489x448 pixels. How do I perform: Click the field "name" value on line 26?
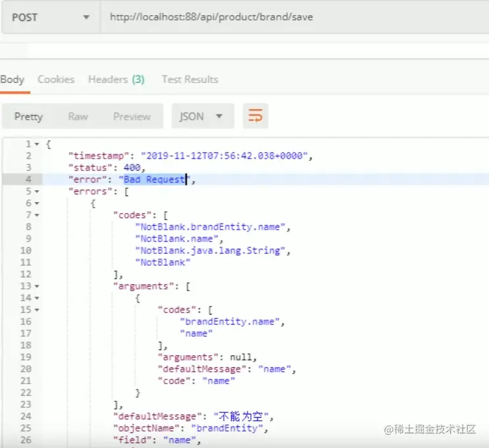tap(179, 440)
